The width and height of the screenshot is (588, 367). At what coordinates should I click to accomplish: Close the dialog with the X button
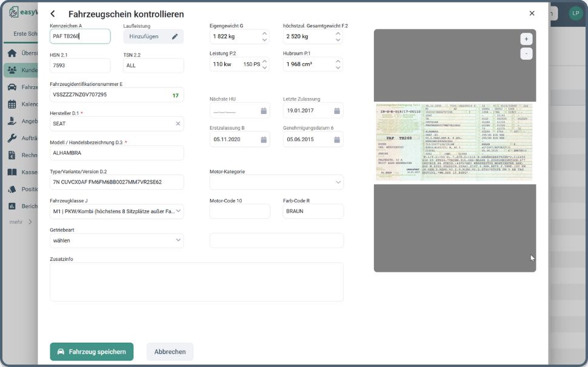pyautogui.click(x=532, y=13)
